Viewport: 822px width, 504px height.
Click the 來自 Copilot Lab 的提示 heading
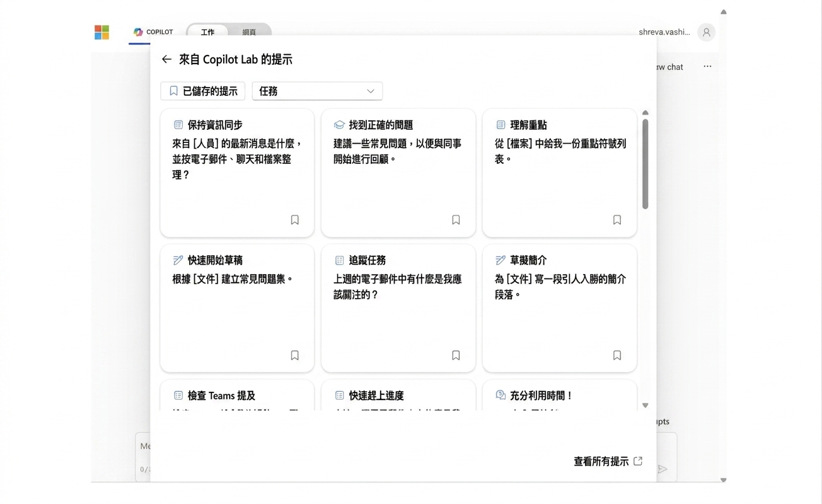[236, 59]
